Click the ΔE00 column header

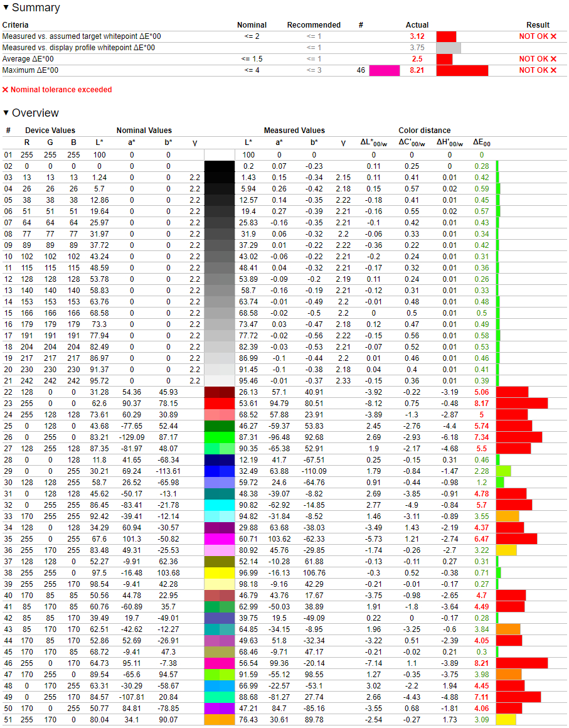pyautogui.click(x=481, y=142)
